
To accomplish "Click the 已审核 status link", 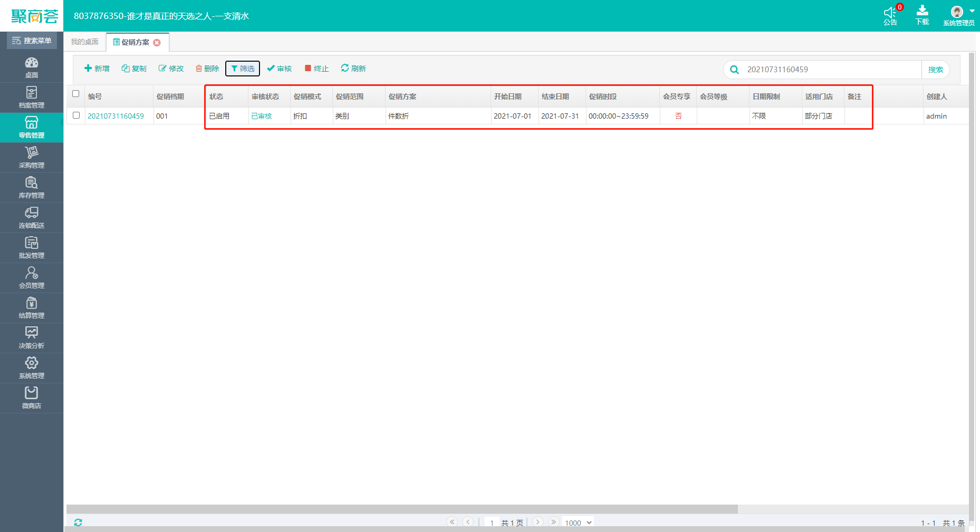I will 262,116.
